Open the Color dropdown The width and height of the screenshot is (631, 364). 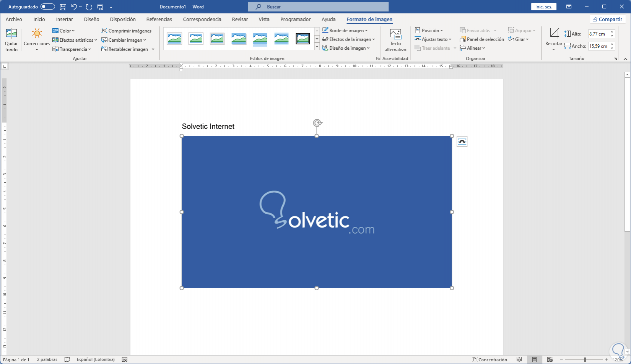click(x=63, y=31)
